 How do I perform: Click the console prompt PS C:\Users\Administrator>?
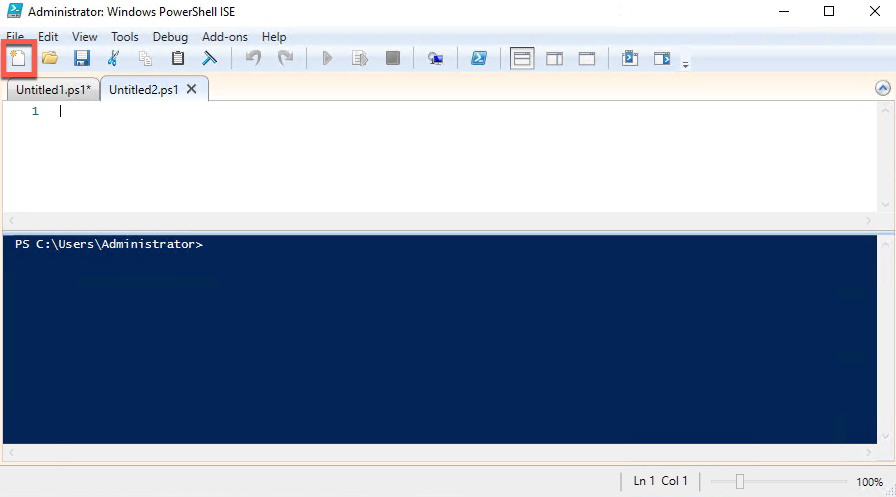109,244
